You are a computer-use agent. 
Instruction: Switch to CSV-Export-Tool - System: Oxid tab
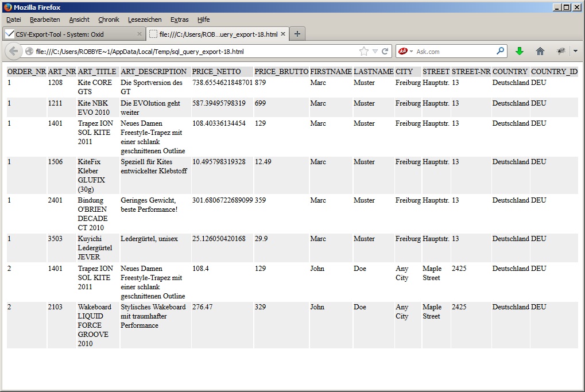pos(73,34)
